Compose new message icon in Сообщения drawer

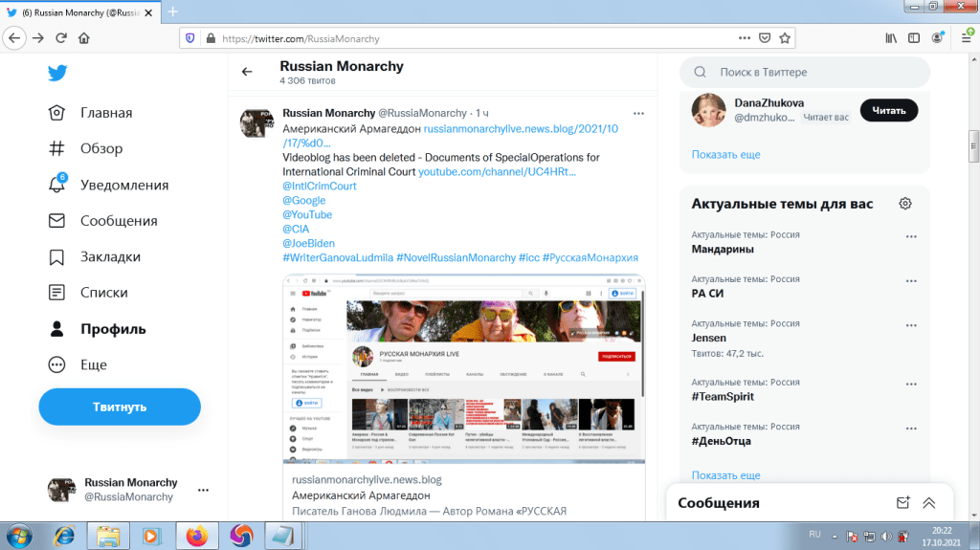click(903, 503)
